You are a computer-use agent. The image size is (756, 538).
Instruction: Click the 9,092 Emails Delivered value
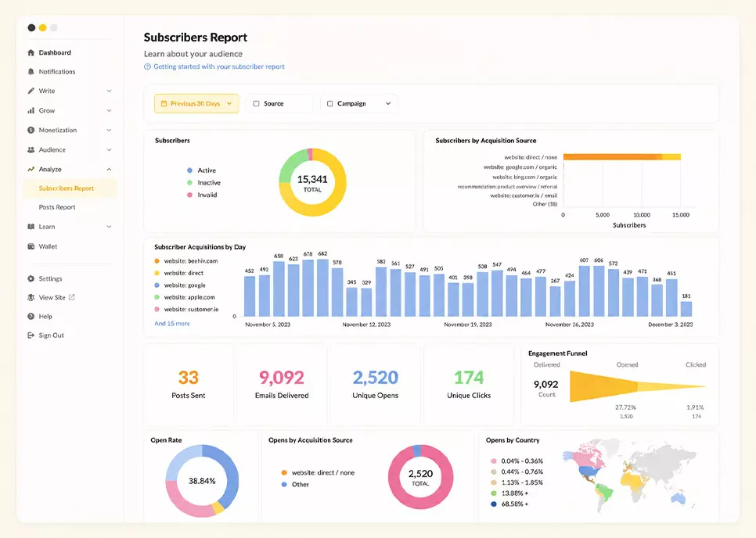point(282,377)
